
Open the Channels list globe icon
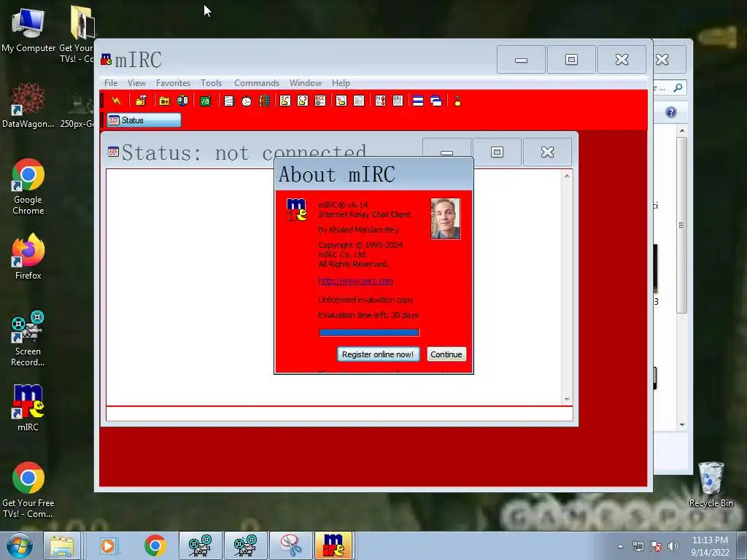(182, 101)
